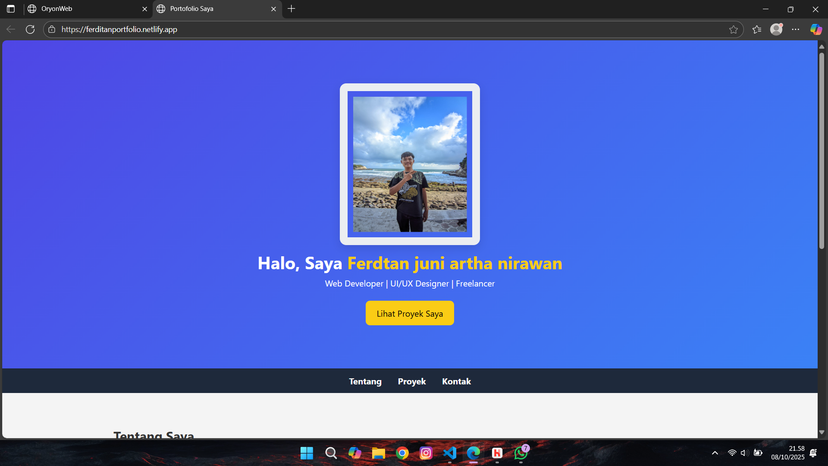Select the text Web Developer | UI/UX Designer | Freelancer
The image size is (828, 466).
click(x=410, y=284)
